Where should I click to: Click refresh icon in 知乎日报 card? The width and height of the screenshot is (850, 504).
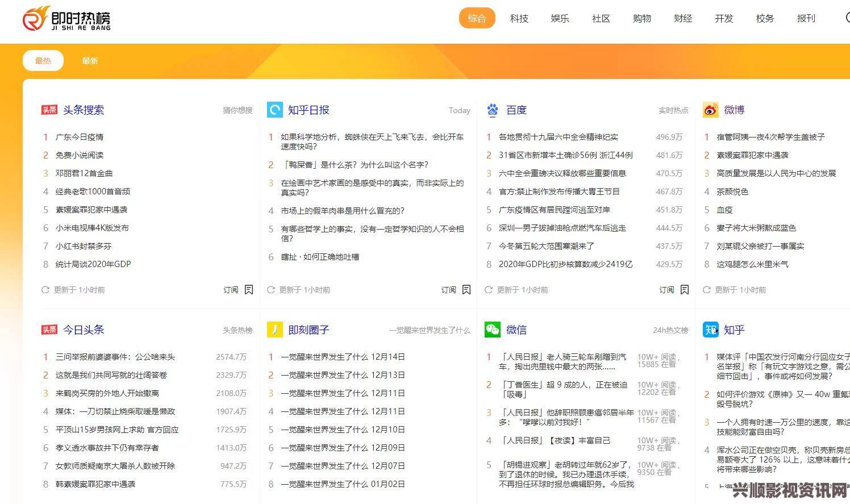coord(271,290)
